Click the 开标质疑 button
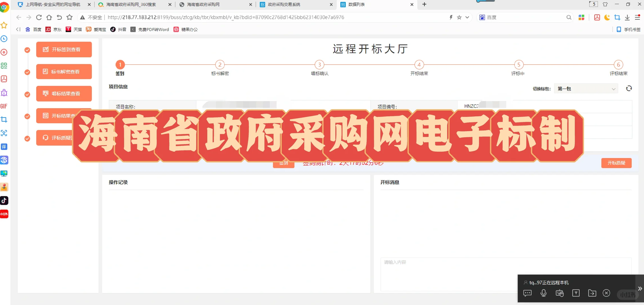The width and height of the screenshot is (644, 305). (x=616, y=163)
